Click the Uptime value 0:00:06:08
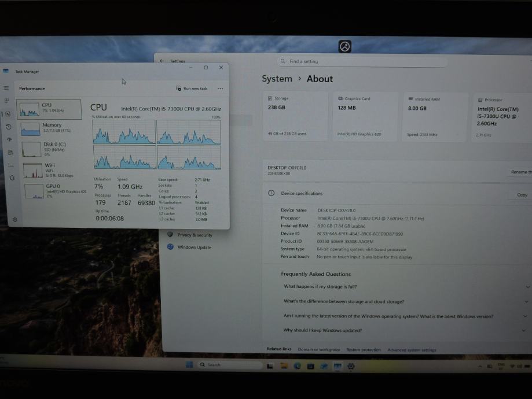 (109, 219)
